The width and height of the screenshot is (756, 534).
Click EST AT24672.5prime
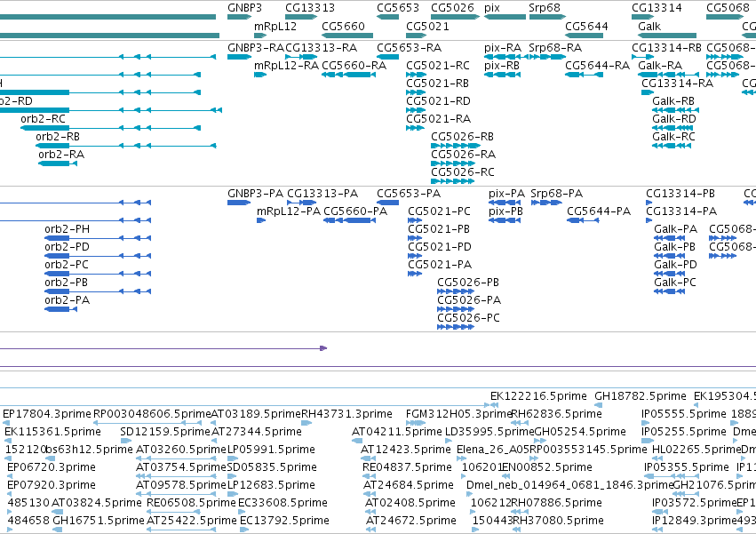coord(411,521)
